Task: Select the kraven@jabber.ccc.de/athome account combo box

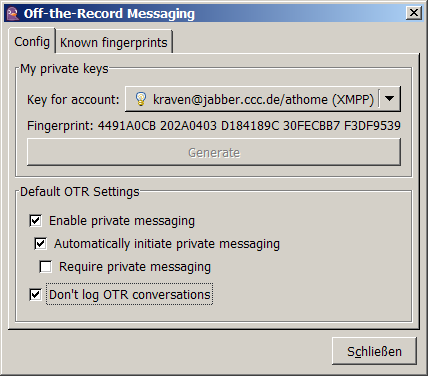Action: (x=263, y=99)
